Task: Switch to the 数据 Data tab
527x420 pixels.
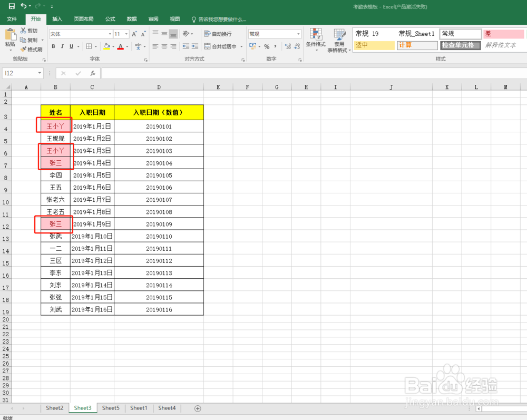Action: 132,19
